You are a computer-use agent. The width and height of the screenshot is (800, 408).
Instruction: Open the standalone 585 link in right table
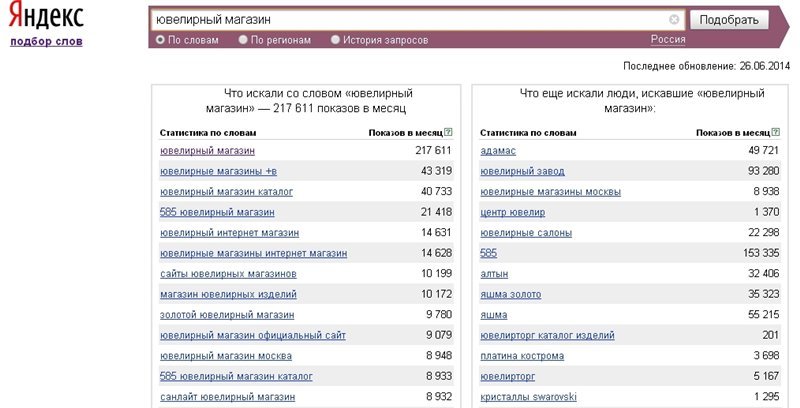(x=488, y=253)
